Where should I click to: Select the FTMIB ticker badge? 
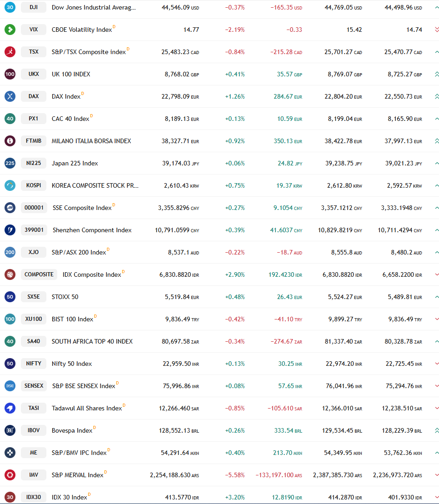click(34, 140)
